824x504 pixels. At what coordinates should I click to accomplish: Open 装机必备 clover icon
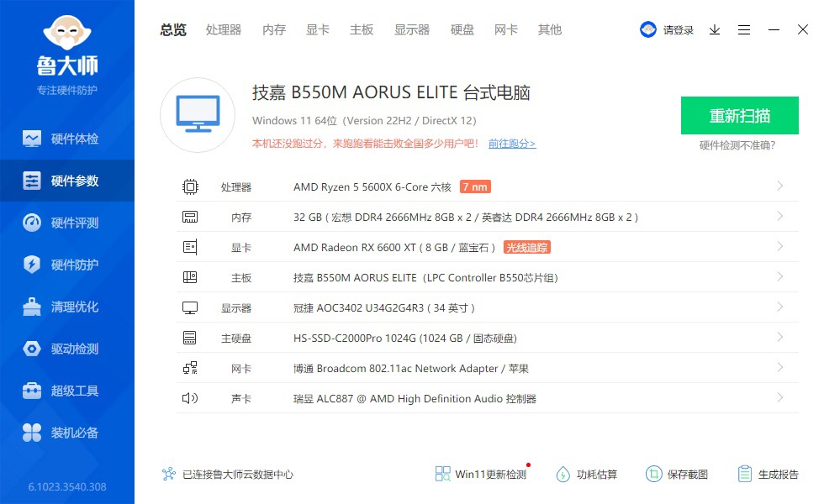tap(32, 433)
